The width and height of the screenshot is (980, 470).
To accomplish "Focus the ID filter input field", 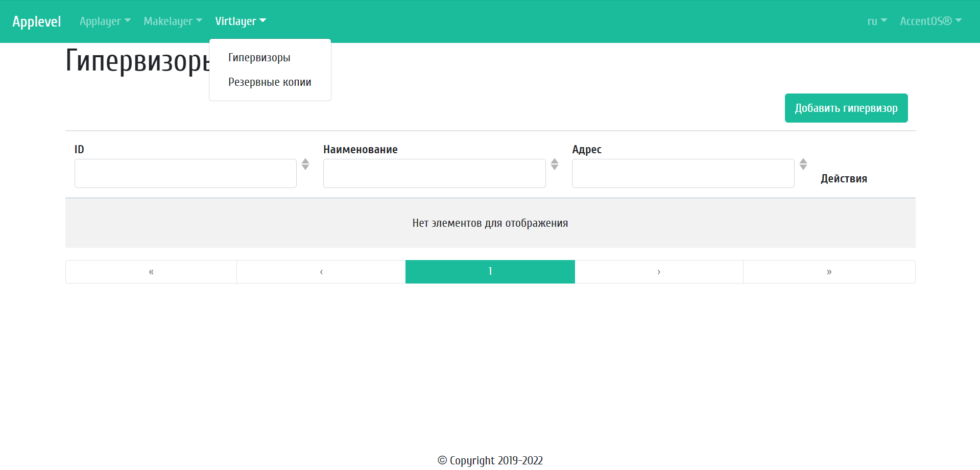I will [185, 174].
